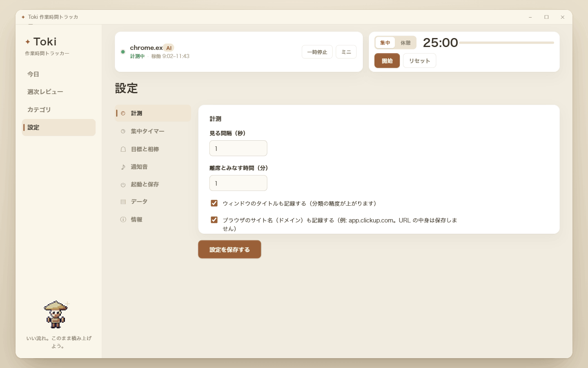Click the 一時停止 pause button

pyautogui.click(x=317, y=52)
